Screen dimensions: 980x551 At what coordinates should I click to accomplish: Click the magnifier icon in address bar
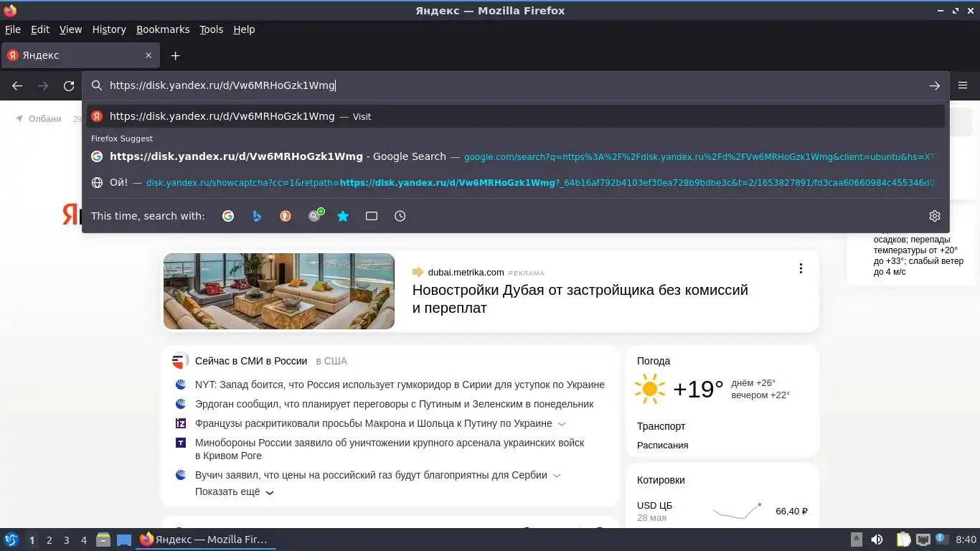[97, 85]
